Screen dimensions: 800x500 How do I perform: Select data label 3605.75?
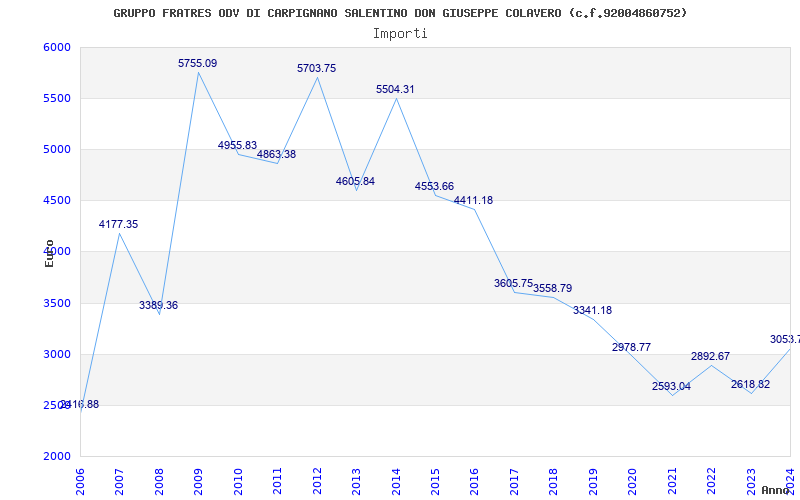[513, 283]
